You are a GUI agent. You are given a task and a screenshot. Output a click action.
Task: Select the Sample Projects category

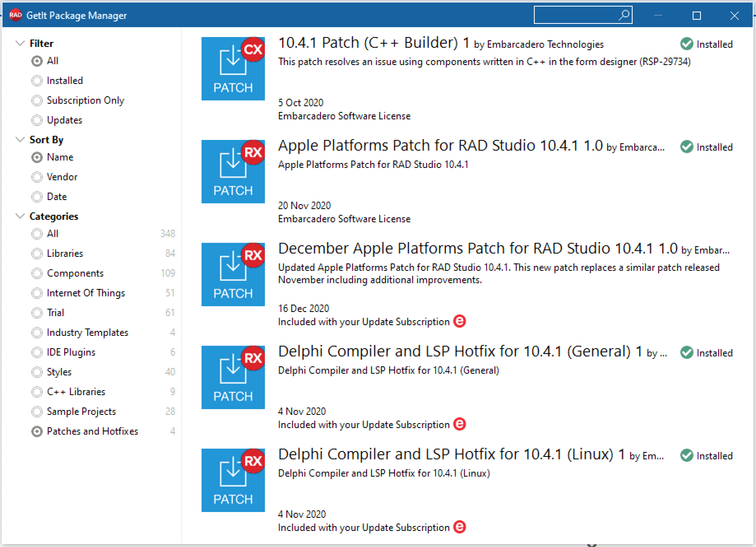pyautogui.click(x=37, y=412)
